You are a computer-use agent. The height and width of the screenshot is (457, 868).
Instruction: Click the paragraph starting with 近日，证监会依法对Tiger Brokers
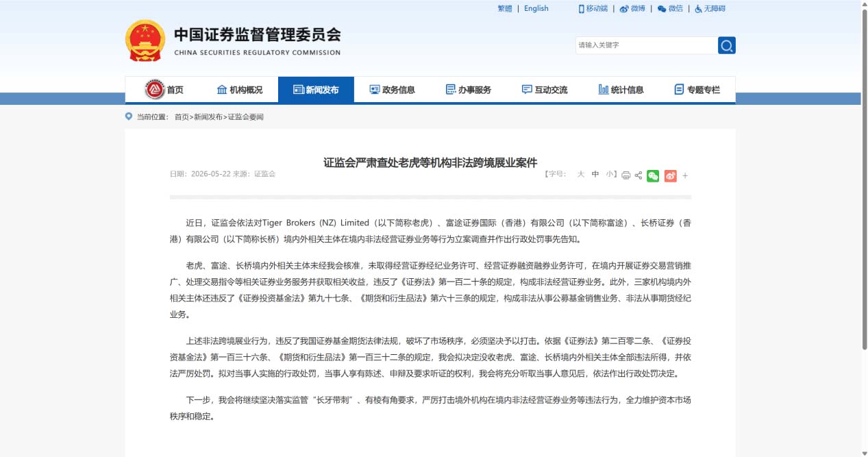tap(430, 231)
